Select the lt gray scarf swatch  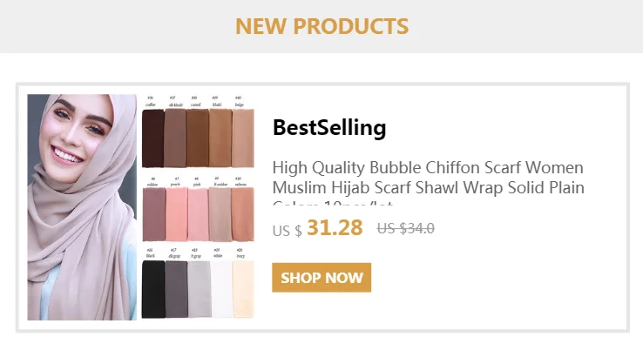pyautogui.click(x=200, y=289)
